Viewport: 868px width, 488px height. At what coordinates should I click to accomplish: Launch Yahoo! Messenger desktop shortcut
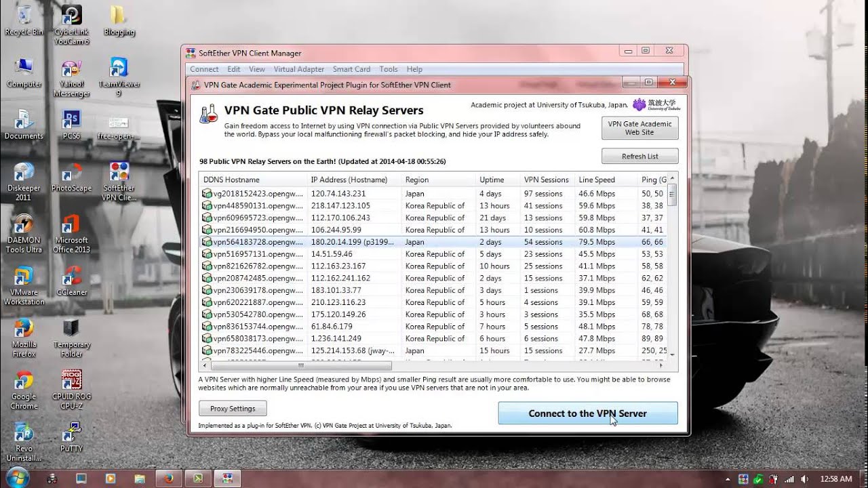click(71, 77)
